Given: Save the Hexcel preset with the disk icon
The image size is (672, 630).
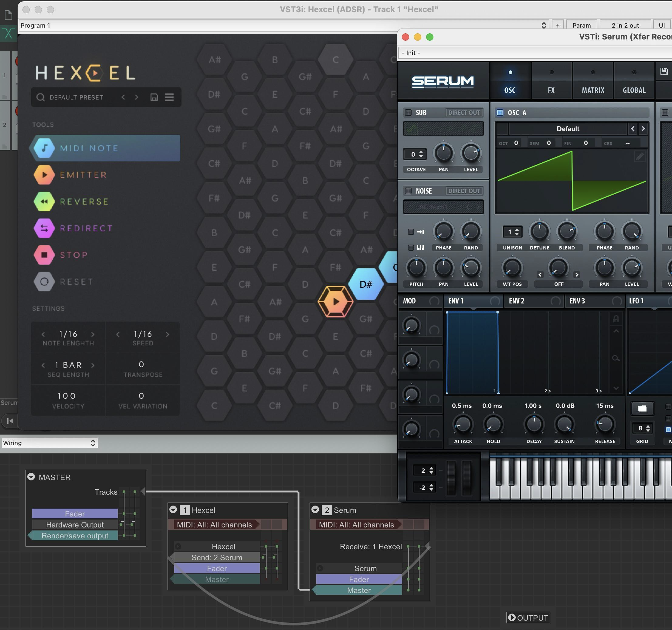Looking at the screenshot, I should tap(154, 97).
